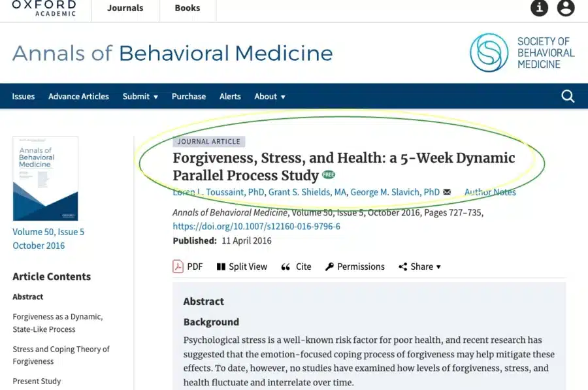Screen dimensions: 588x390
Task: Expand the Share dropdown
Action: (420, 267)
